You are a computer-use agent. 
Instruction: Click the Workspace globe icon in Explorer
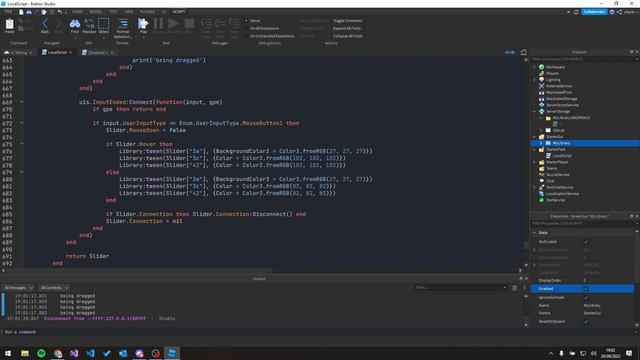click(x=542, y=67)
